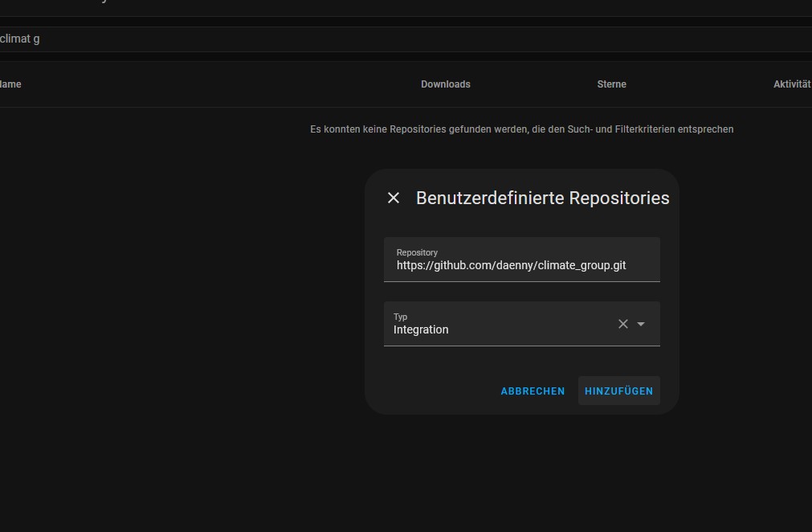This screenshot has width=812, height=532.
Task: Sort by the Sterne column header
Action: 611,84
